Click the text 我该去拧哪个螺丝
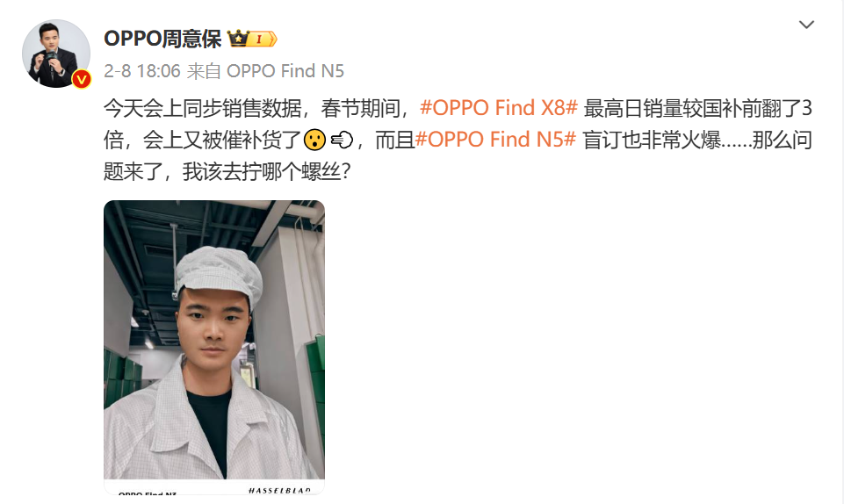The height and width of the screenshot is (504, 844). pyautogui.click(x=261, y=171)
